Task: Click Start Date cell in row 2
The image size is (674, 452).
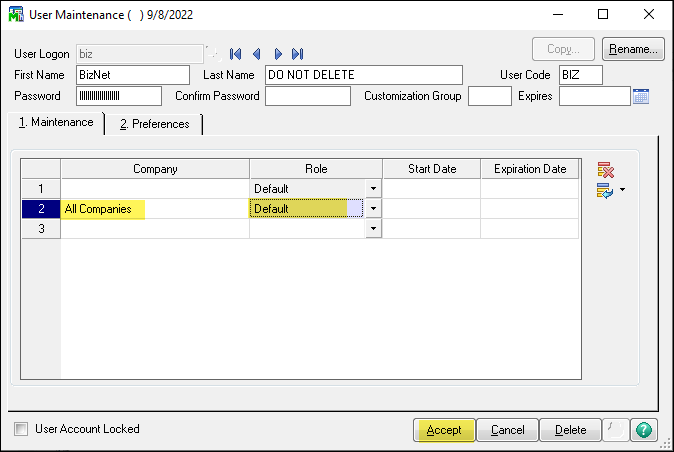Action: coord(432,209)
